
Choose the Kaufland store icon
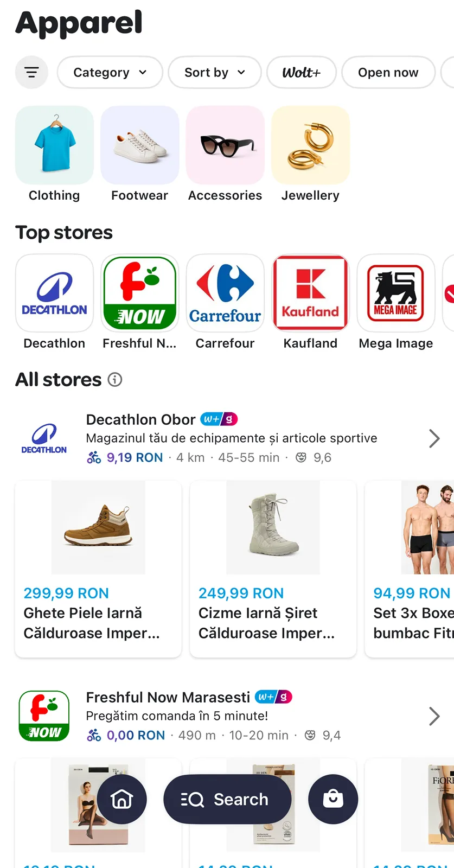pos(310,293)
